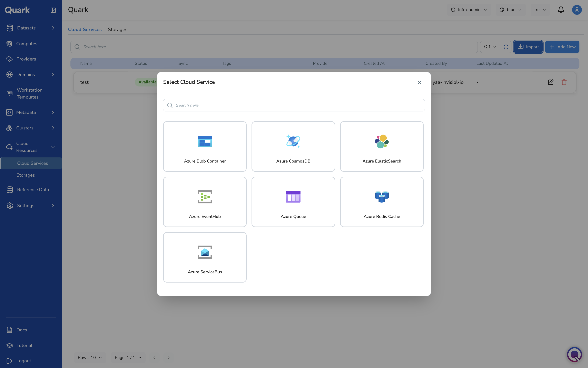Click the Quark logo
This screenshot has width=588, height=368.
(x=17, y=10)
